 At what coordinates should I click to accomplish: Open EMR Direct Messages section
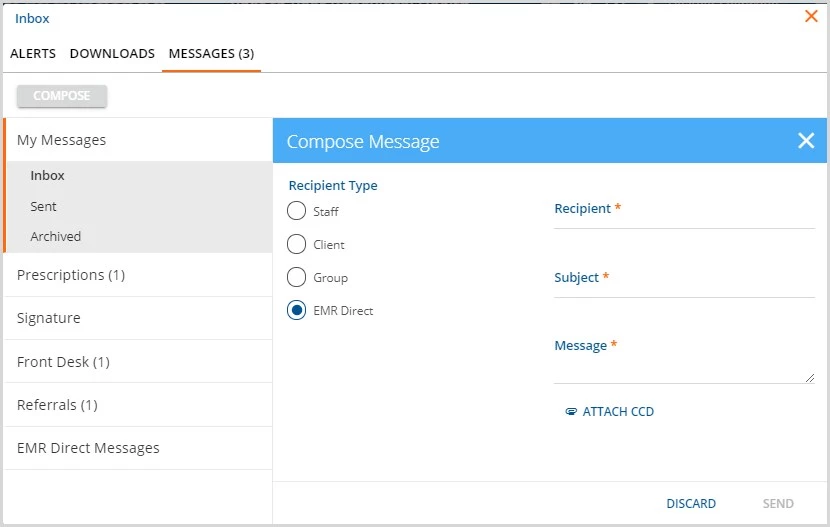point(138,448)
